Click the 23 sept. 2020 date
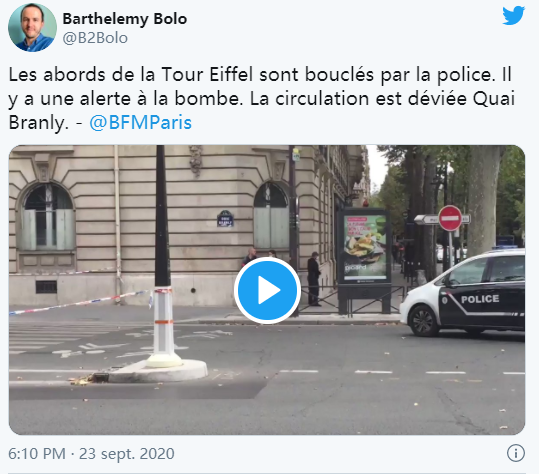This screenshot has width=539, height=474. (127, 454)
